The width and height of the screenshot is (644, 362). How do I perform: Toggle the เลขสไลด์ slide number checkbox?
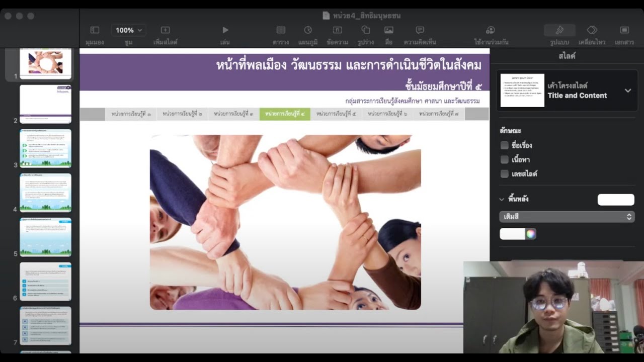504,173
